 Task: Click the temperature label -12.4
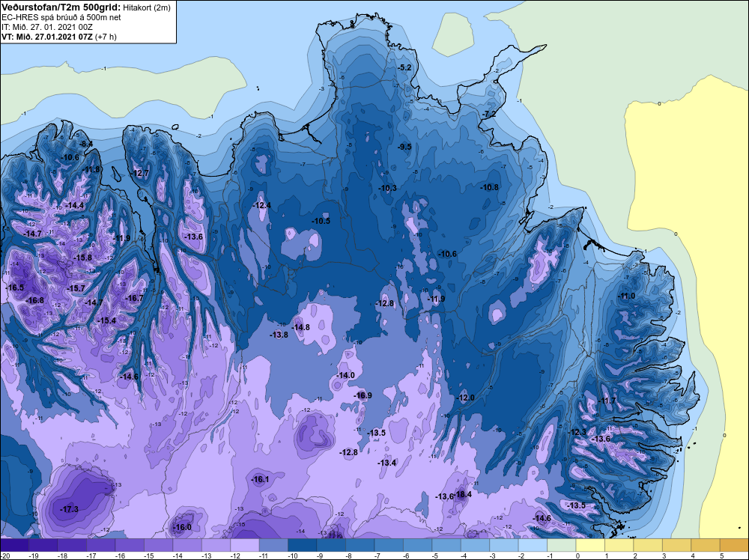(261, 205)
